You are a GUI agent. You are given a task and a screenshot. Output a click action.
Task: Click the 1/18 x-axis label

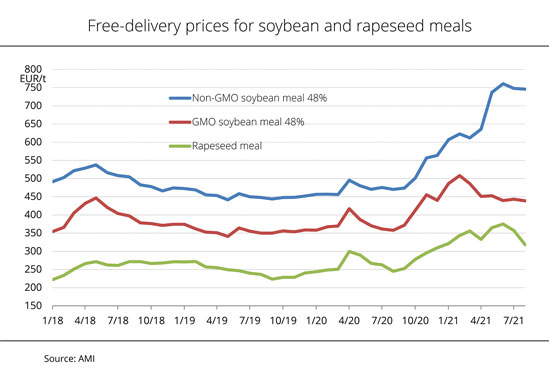53,321
